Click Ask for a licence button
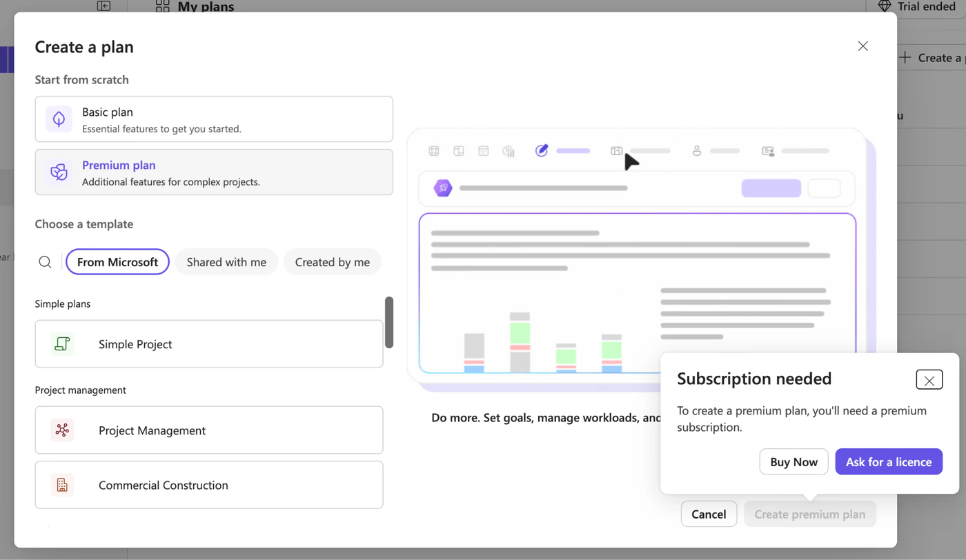This screenshot has width=966, height=560. pos(889,462)
